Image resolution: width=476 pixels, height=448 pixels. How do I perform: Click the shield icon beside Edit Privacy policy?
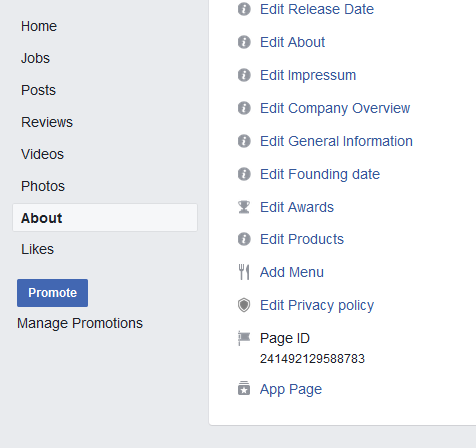pyautogui.click(x=244, y=305)
